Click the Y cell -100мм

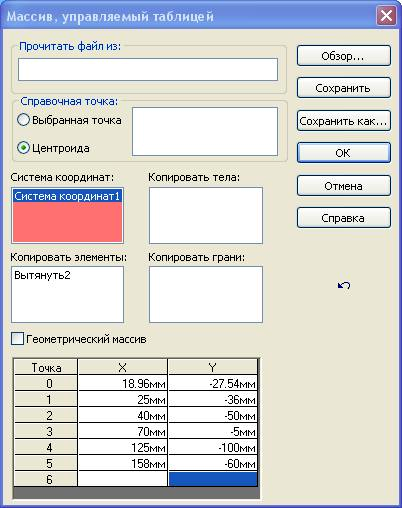[x=213, y=447]
